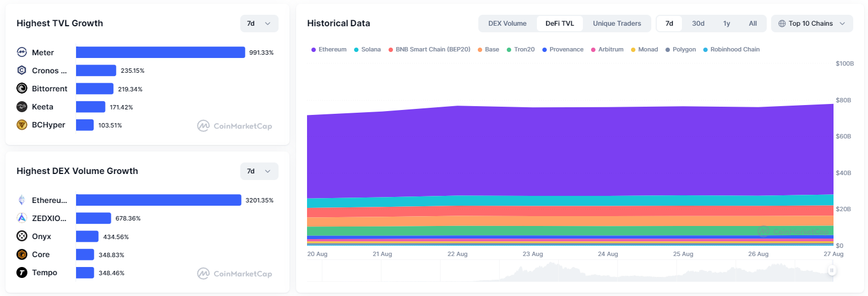
Task: Select the 30d time range
Action: 698,24
